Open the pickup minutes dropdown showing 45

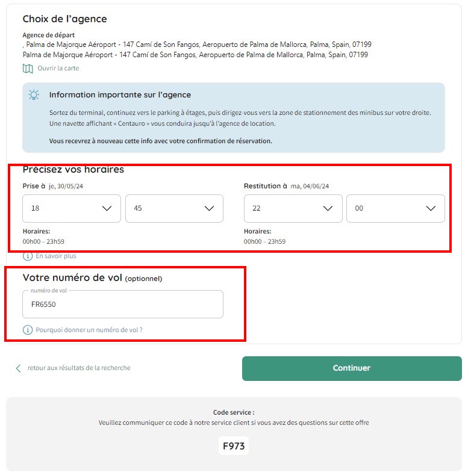174,208
